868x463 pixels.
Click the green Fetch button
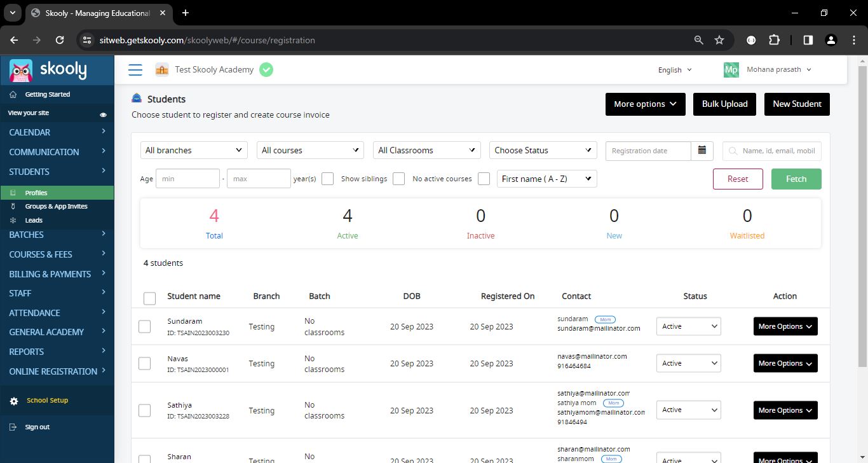[796, 179]
